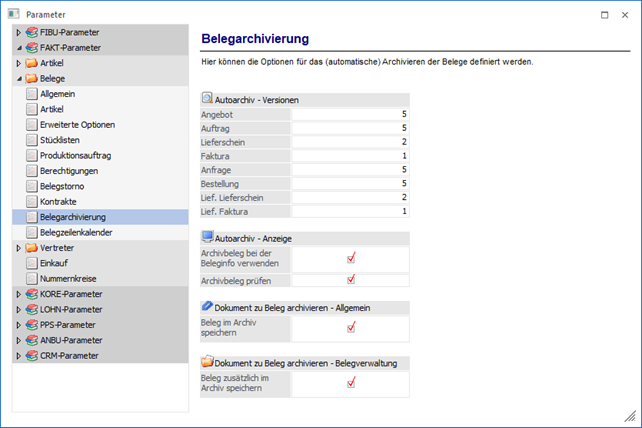The image size is (642, 428).
Task: Click the Vertreter folder icon
Action: pos(31,247)
